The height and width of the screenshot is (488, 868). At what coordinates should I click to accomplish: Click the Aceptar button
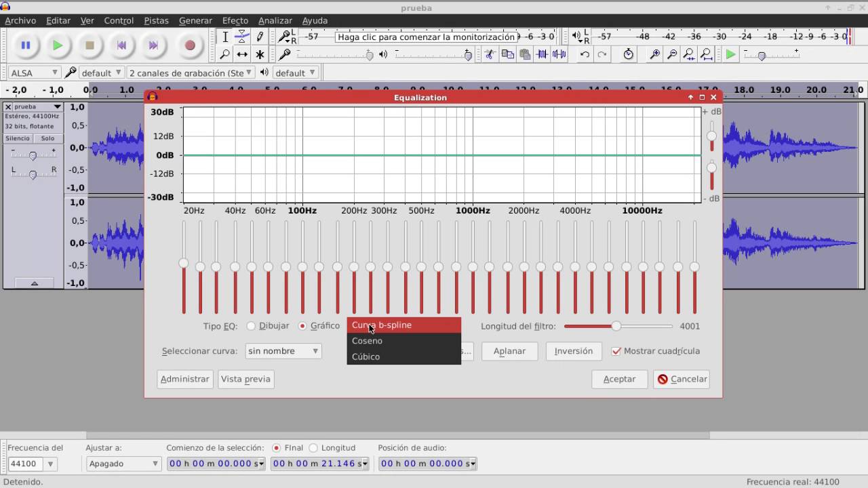click(x=619, y=379)
